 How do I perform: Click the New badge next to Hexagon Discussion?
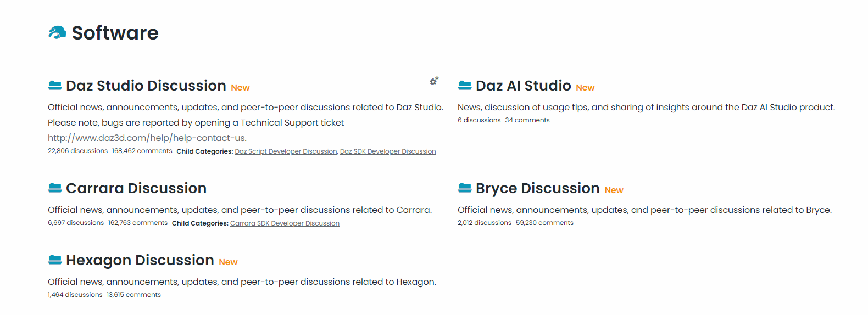click(x=228, y=262)
